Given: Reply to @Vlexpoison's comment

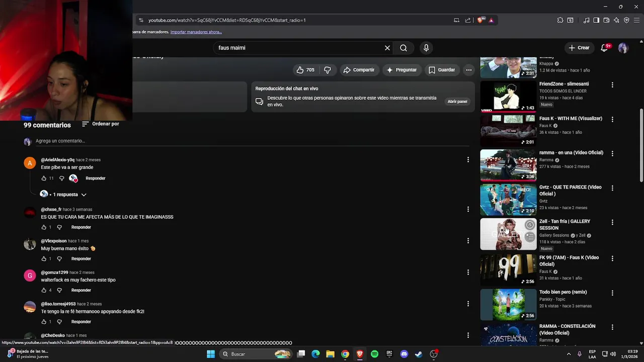Looking at the screenshot, I should pyautogui.click(x=81, y=259).
